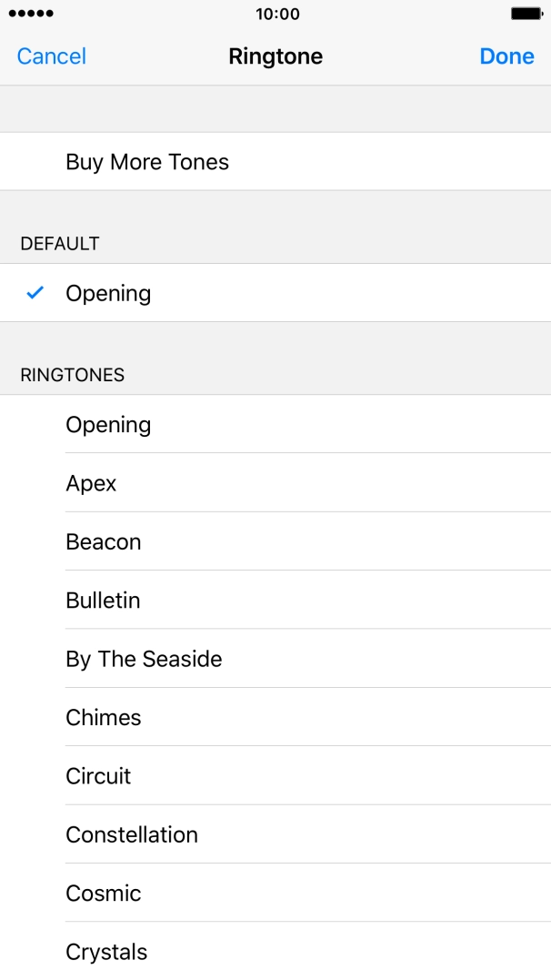Open the Buy More Tones store
The width and height of the screenshot is (551, 980).
coord(146,162)
